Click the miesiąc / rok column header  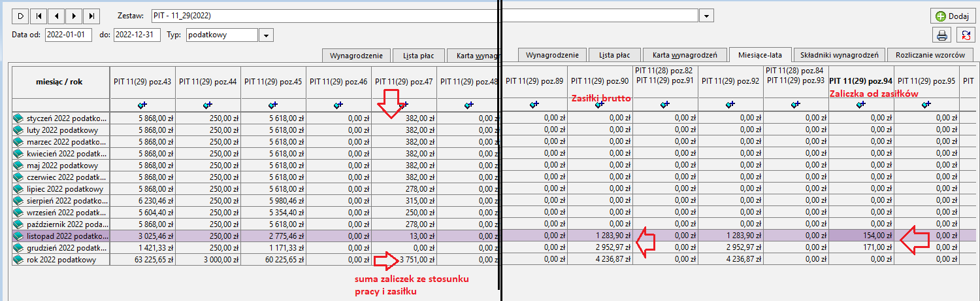pos(61,82)
